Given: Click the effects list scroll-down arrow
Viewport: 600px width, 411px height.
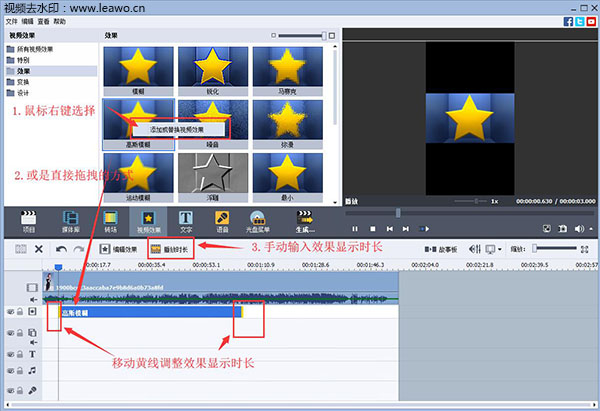Looking at the screenshot, I should click(335, 202).
